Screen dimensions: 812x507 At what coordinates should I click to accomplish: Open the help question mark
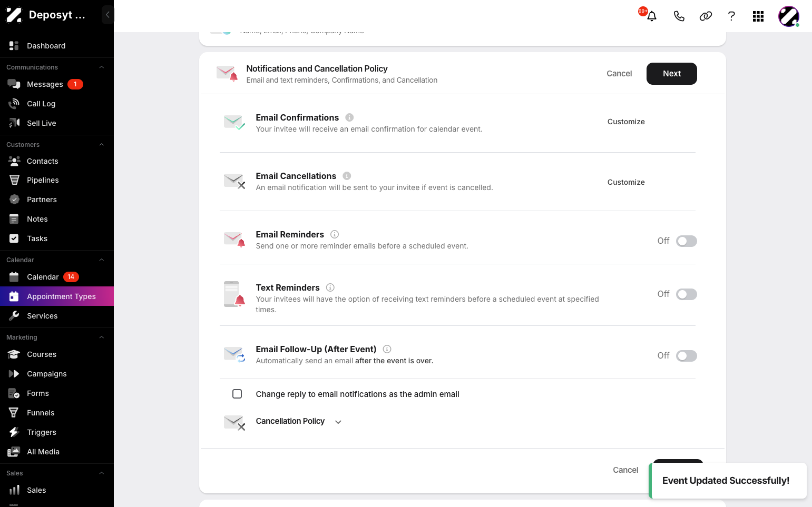coord(731,16)
